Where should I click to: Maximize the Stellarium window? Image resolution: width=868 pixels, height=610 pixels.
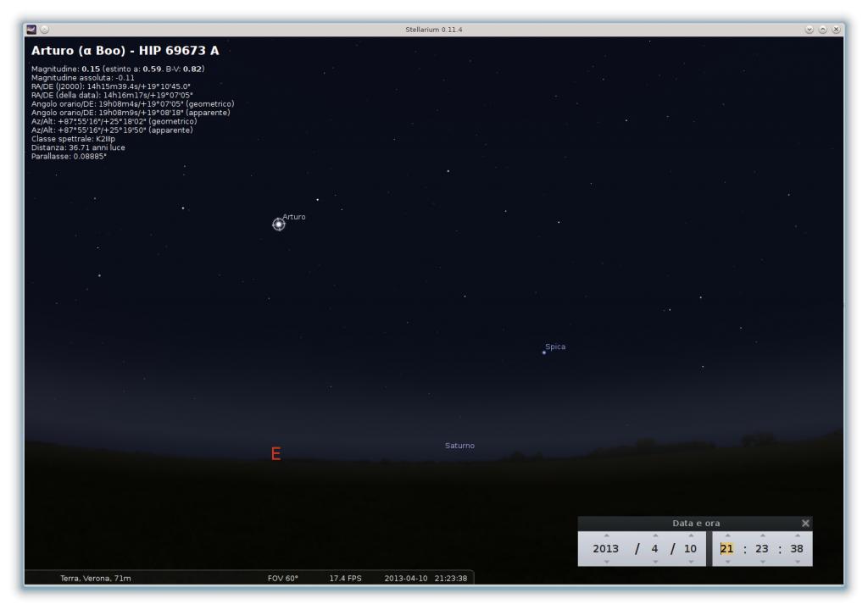(823, 30)
